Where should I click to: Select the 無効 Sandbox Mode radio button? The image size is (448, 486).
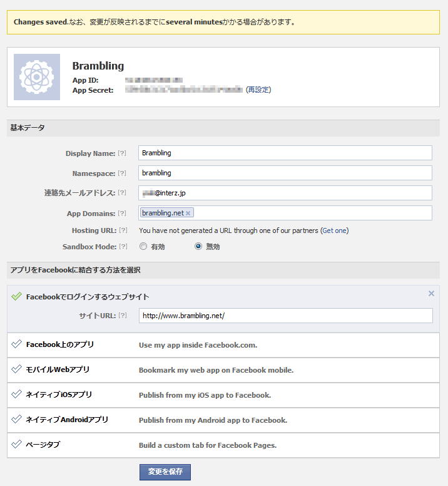[198, 246]
